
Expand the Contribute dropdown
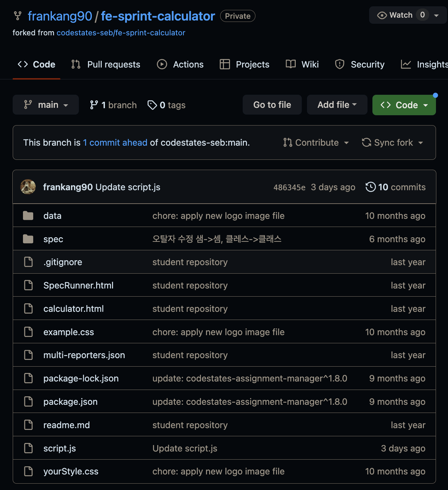pos(316,142)
